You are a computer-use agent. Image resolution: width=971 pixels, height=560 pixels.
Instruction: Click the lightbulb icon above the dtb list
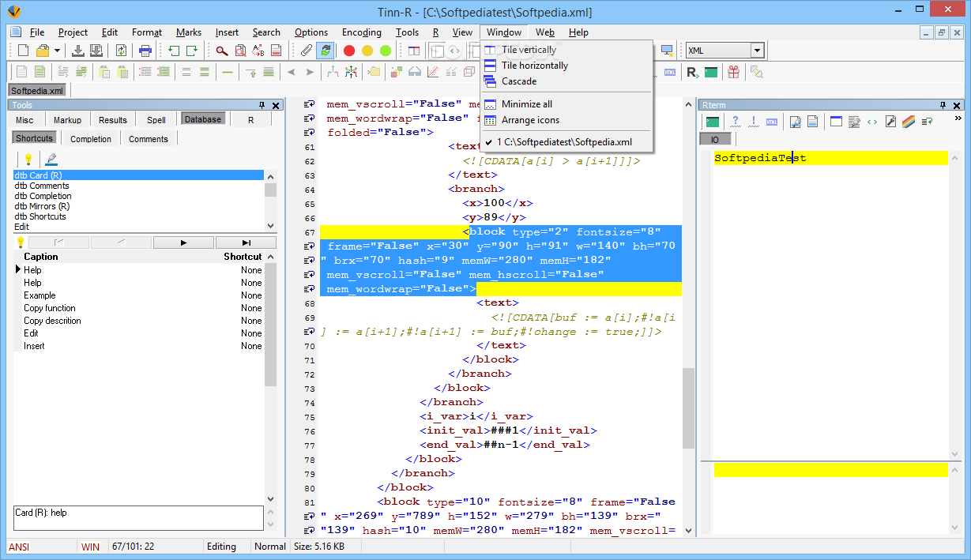tap(28, 159)
